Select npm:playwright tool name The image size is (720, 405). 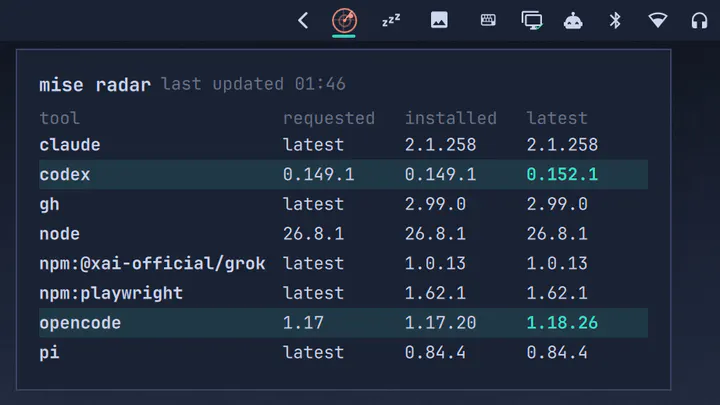[x=111, y=293]
